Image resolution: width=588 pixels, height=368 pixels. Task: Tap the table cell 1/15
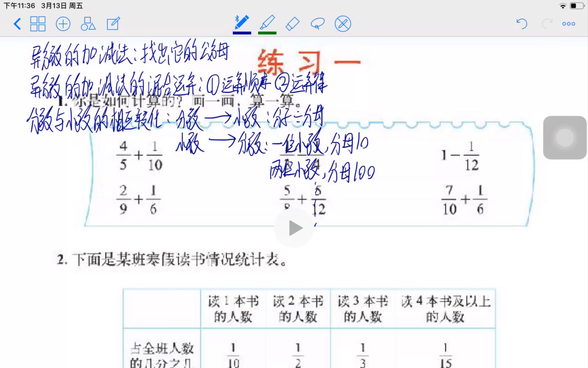point(446,355)
